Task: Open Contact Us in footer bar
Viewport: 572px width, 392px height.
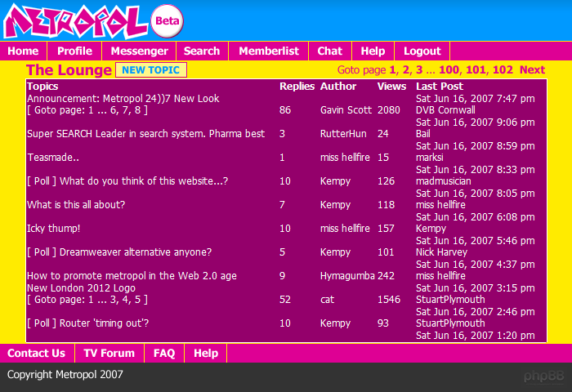Action: click(37, 353)
